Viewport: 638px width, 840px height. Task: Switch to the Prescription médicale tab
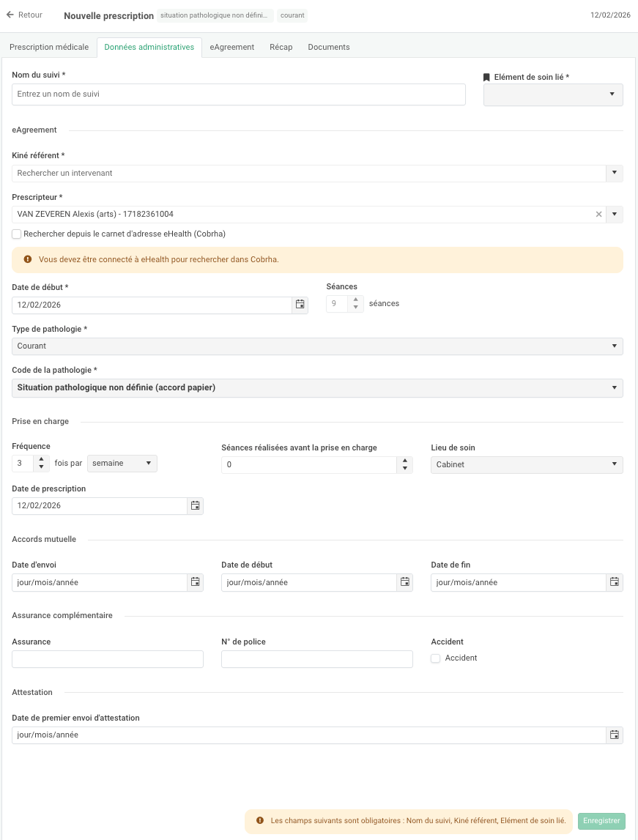49,47
